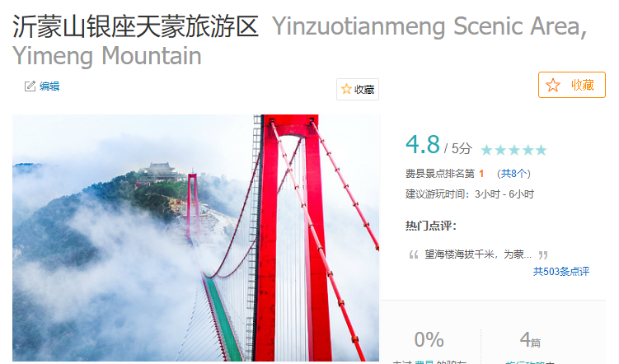Click the pencil edit icon
This screenshot has height=364, width=619.
pos(30,86)
